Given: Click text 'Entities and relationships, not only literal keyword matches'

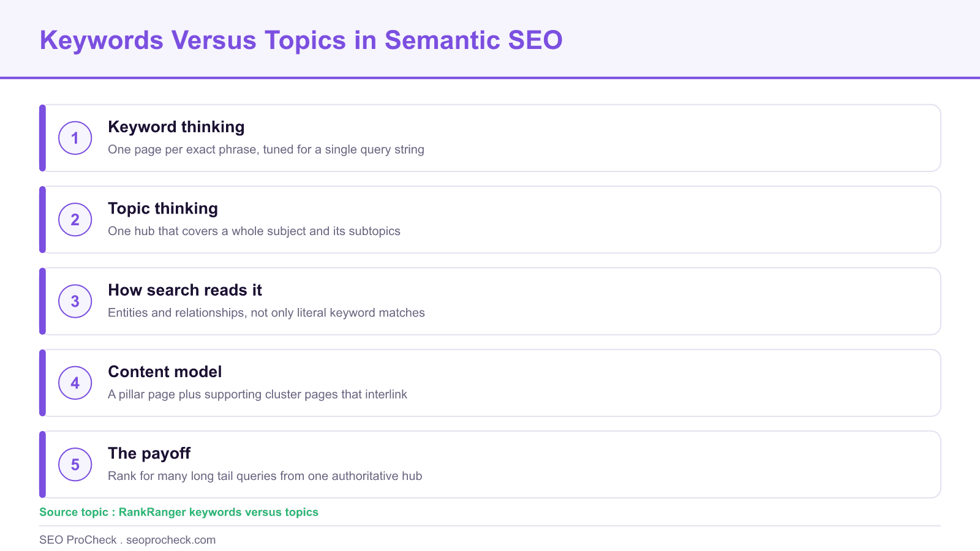Looking at the screenshot, I should click(x=266, y=313).
